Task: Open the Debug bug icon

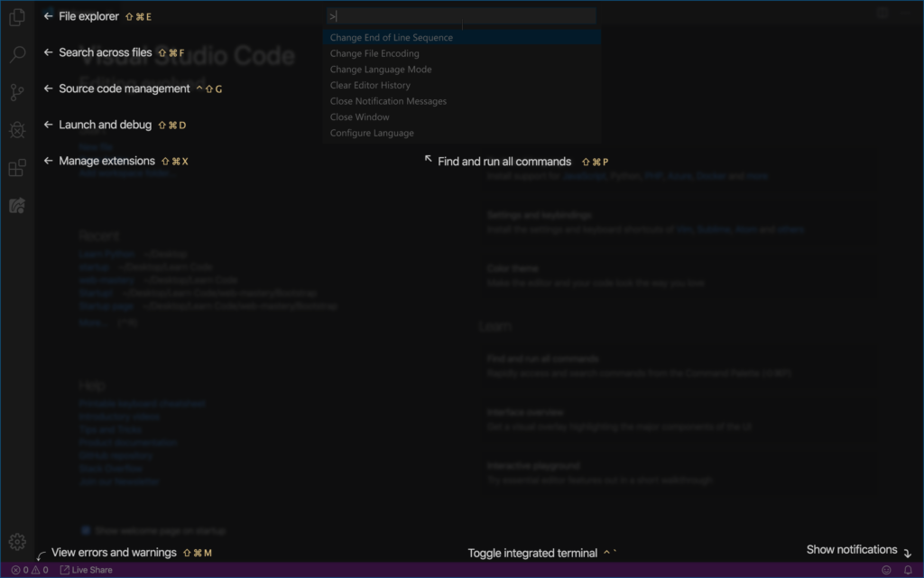Action: point(17,130)
